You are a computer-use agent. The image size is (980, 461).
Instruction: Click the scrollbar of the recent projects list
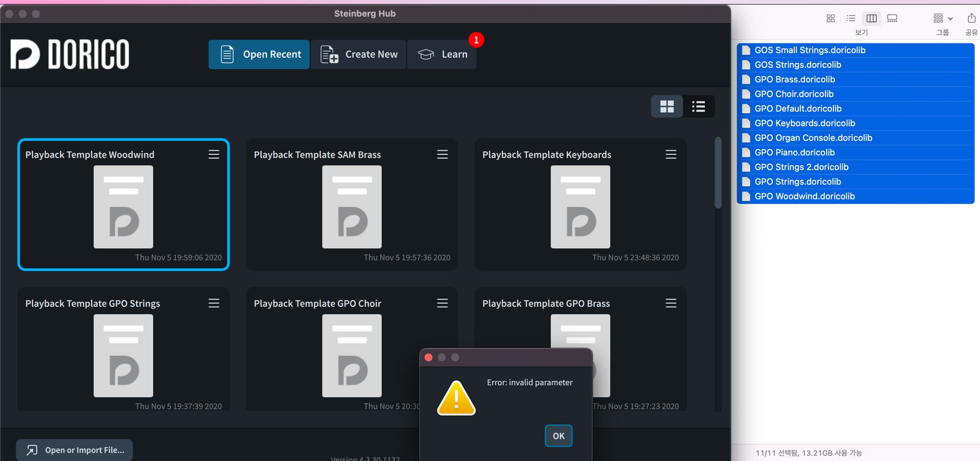point(718,173)
